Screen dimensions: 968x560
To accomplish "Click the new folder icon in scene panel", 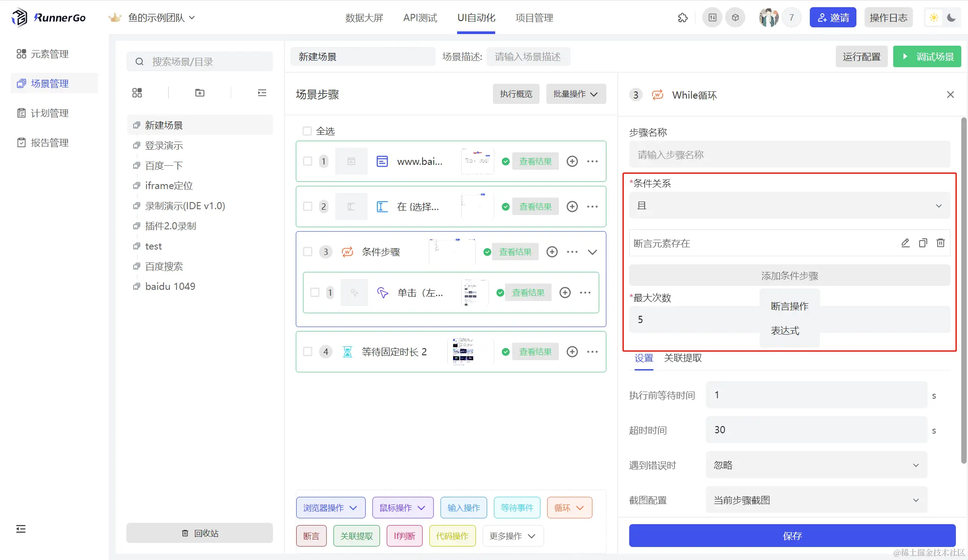I will click(x=200, y=93).
